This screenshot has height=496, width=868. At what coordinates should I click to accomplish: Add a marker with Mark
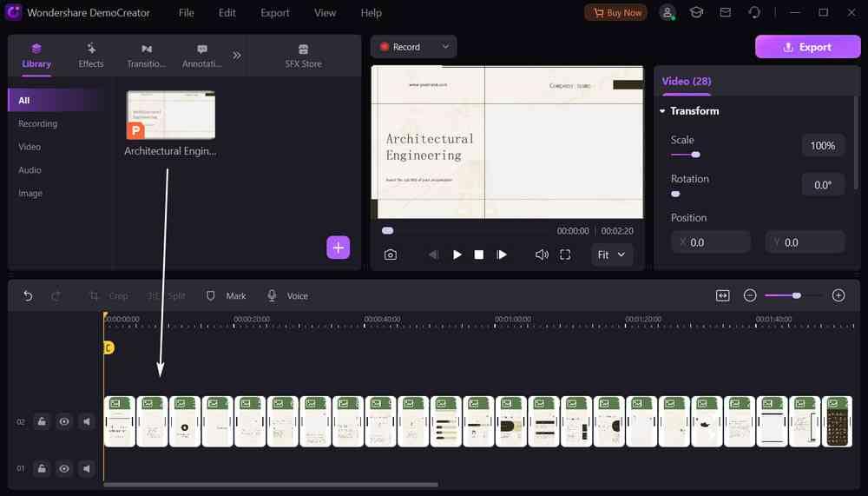(226, 296)
